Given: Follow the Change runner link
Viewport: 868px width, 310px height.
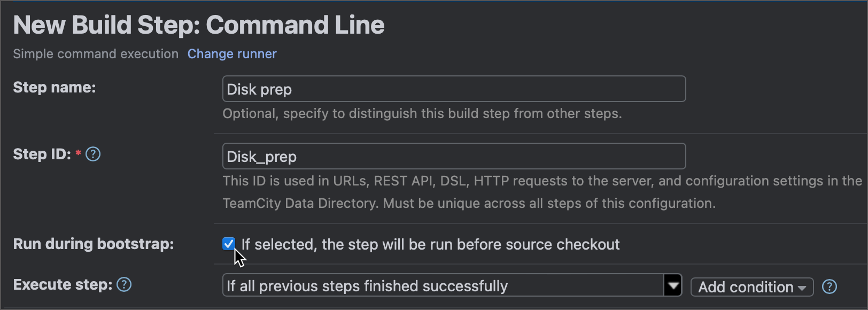Looking at the screenshot, I should click(x=232, y=54).
